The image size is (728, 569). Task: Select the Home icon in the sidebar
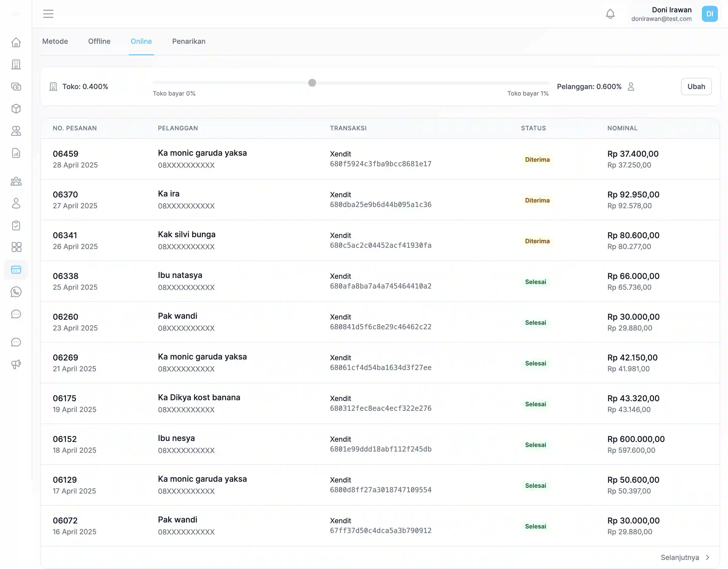[x=16, y=43]
